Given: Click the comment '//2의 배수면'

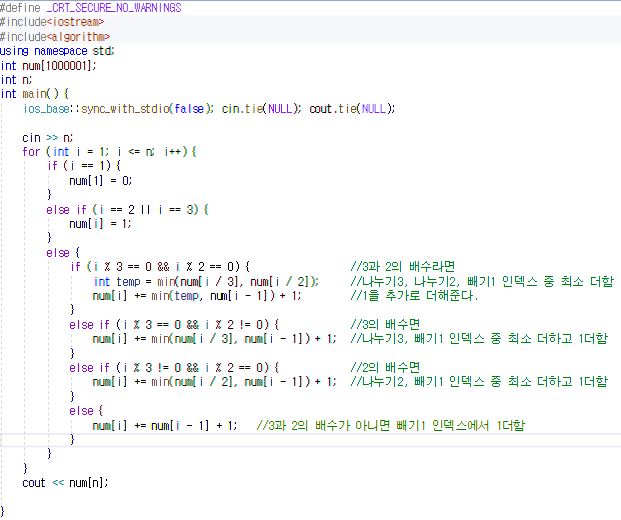Looking at the screenshot, I should point(385,368).
